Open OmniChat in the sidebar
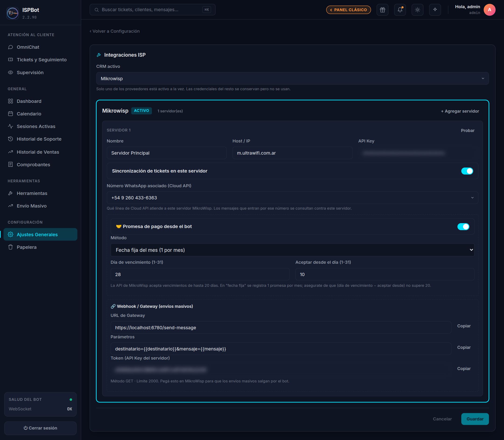504x440 pixels. (x=40, y=47)
